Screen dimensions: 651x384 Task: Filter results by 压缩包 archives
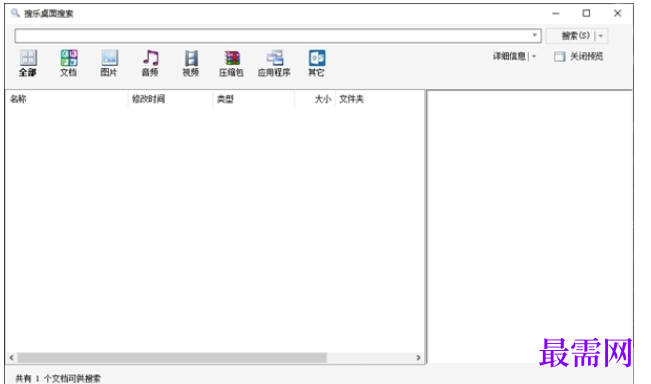(231, 63)
